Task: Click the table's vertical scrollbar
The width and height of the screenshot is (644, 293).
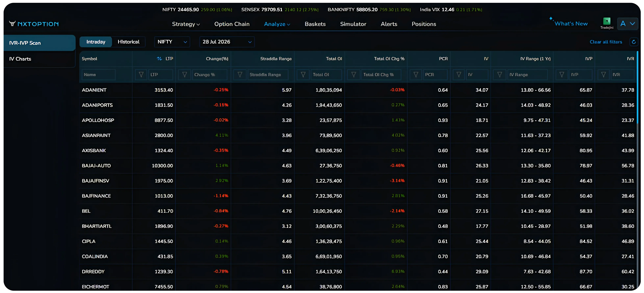Action: pyautogui.click(x=637, y=87)
